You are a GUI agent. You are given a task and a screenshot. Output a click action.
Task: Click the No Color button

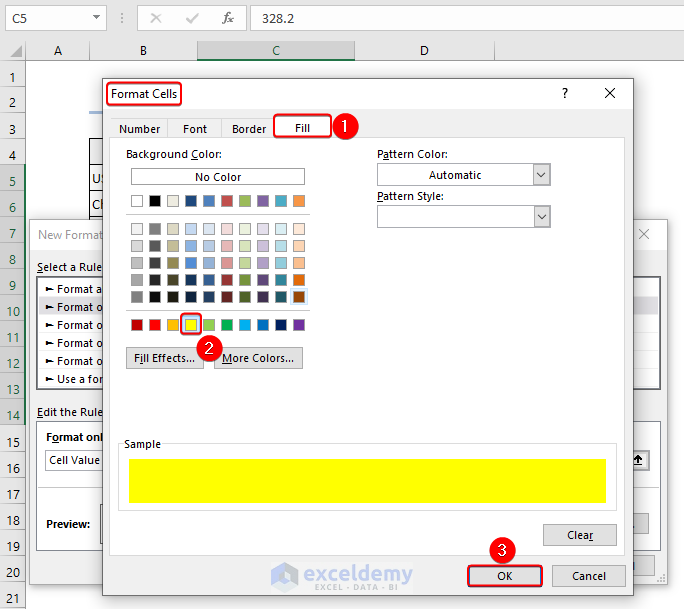click(218, 177)
